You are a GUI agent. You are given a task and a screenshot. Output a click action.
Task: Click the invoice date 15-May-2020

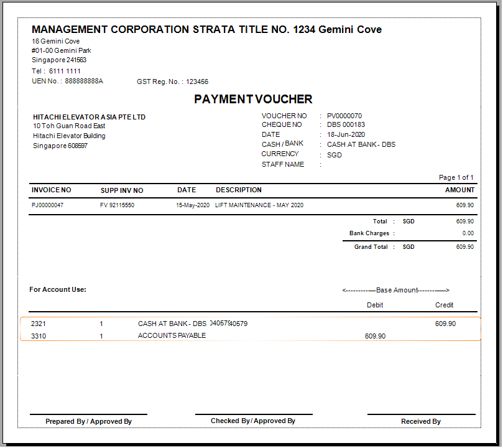[193, 205]
